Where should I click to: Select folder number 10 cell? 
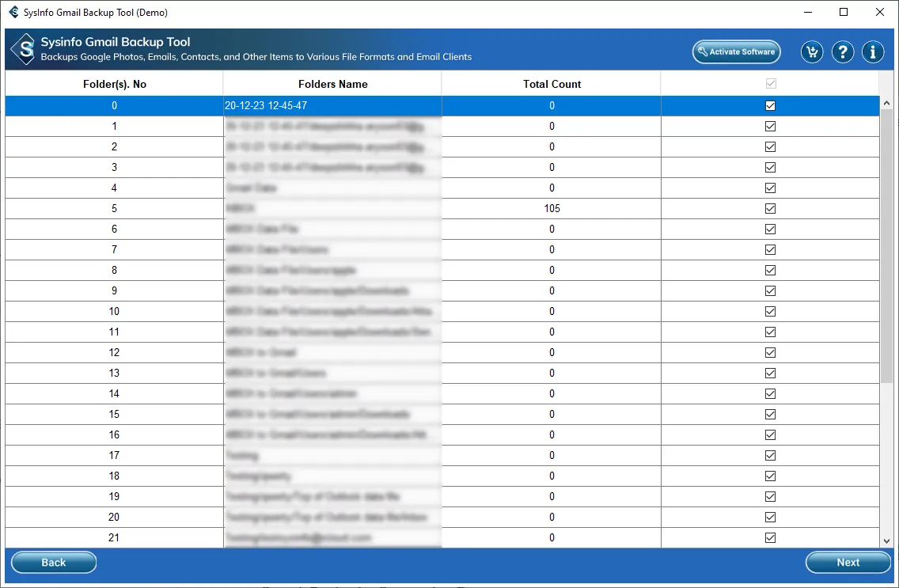114,311
